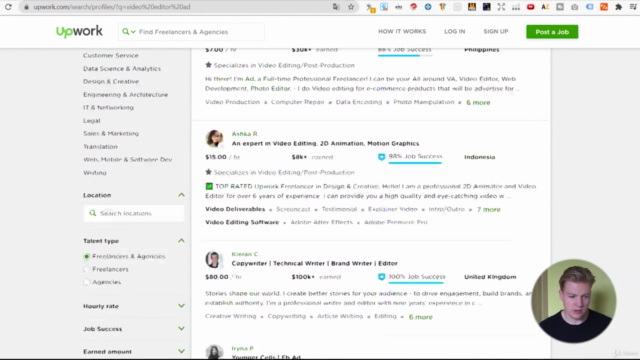Screen dimensions: 640x360
Task: Click the camera extension icon in the toolbar
Action: (x=574, y=7)
